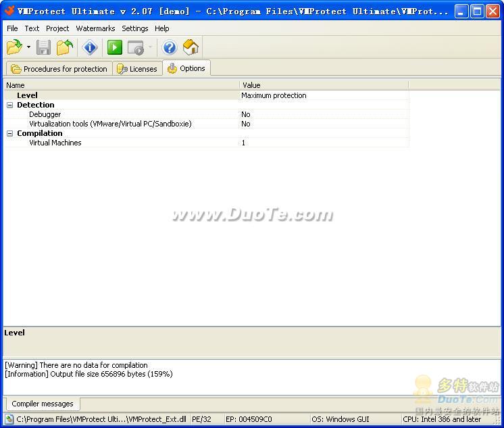Click the VMProtect_Ext.dll path in status bar
The height and width of the screenshot is (428, 504).
coord(101,419)
